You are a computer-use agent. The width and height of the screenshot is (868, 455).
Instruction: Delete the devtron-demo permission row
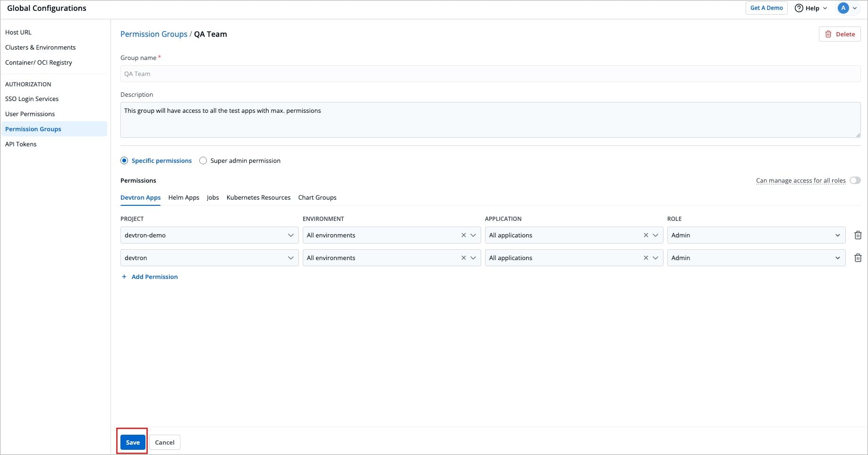point(858,235)
